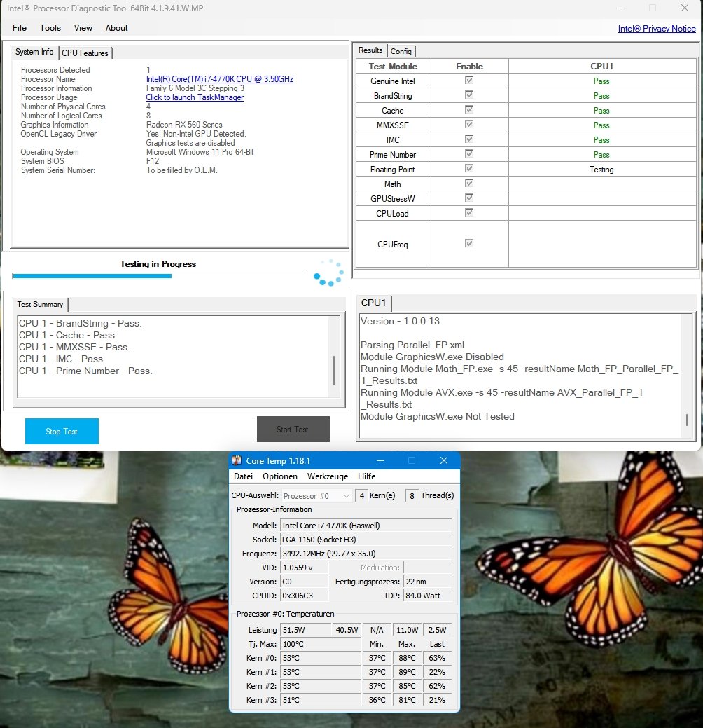Open the View menu
The height and width of the screenshot is (728, 703).
click(83, 28)
